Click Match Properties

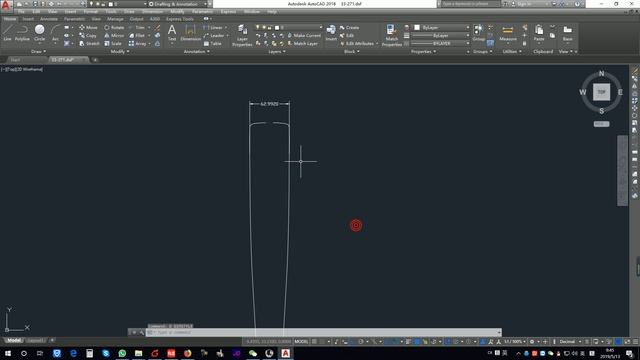(391, 35)
